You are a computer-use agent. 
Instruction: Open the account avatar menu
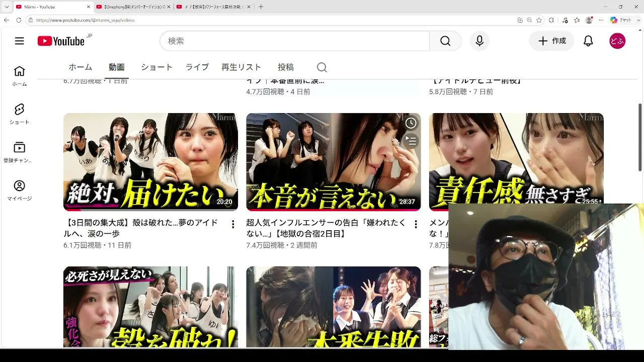tap(617, 41)
